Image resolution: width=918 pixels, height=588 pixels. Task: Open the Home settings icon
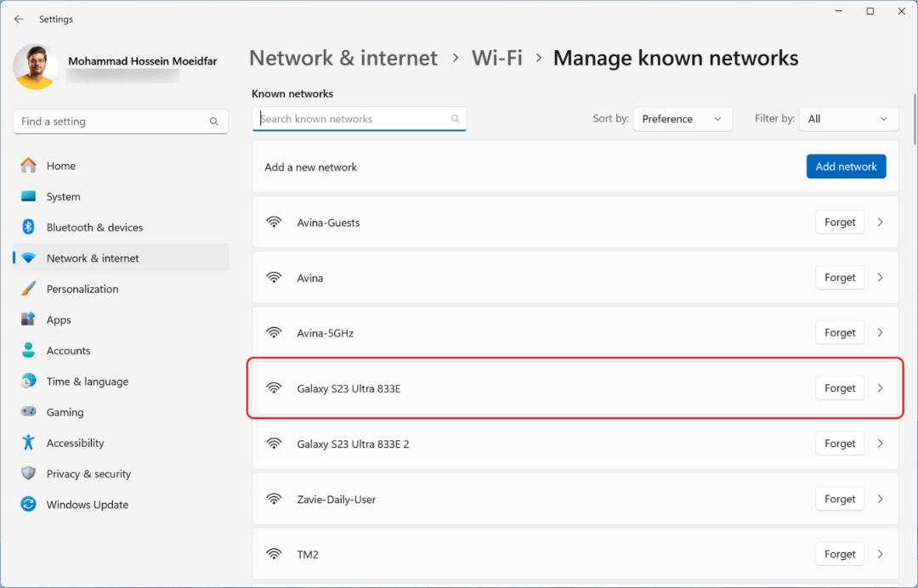28,166
